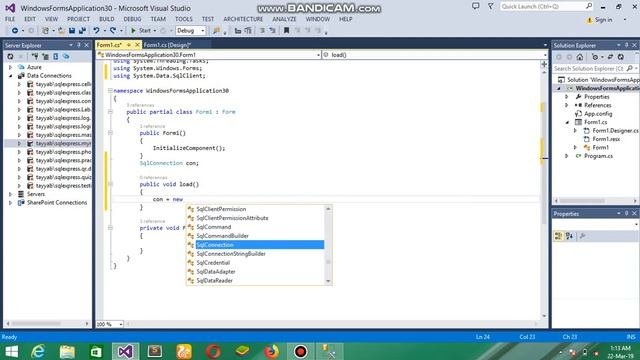
Task: Click Property Pages wrench icon in Properties
Action: click(x=583, y=236)
